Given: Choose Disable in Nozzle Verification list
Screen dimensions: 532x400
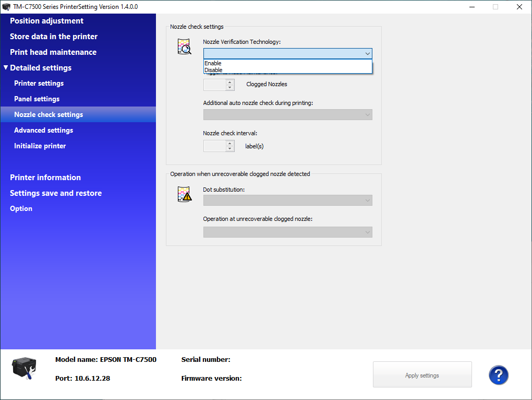Looking at the screenshot, I should [x=213, y=70].
